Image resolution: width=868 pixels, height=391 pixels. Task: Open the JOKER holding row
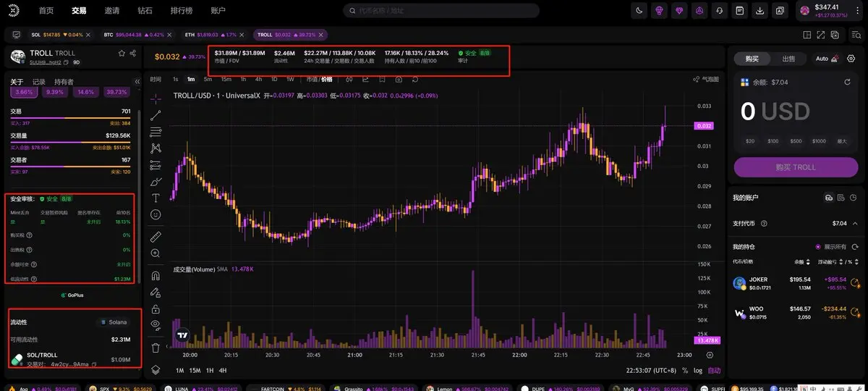(x=796, y=282)
